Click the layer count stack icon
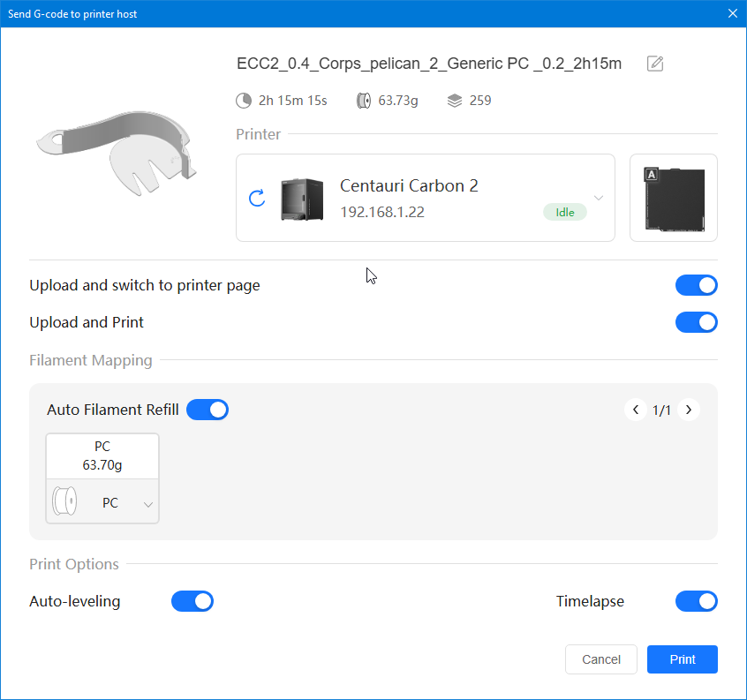Screen dimensions: 747x700 (x=455, y=101)
